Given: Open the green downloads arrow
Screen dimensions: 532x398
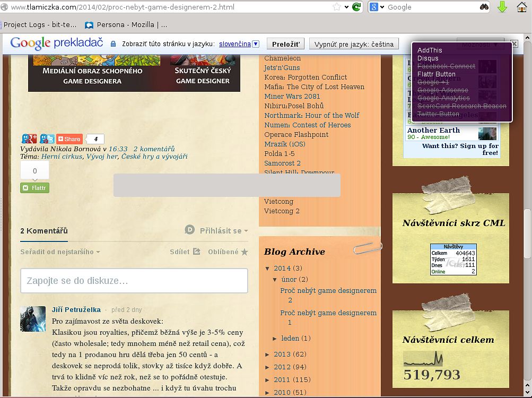Looking at the screenshot, I should point(502,7).
